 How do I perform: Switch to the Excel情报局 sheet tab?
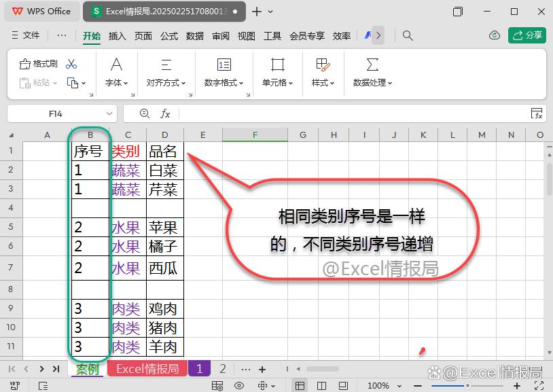point(147,369)
